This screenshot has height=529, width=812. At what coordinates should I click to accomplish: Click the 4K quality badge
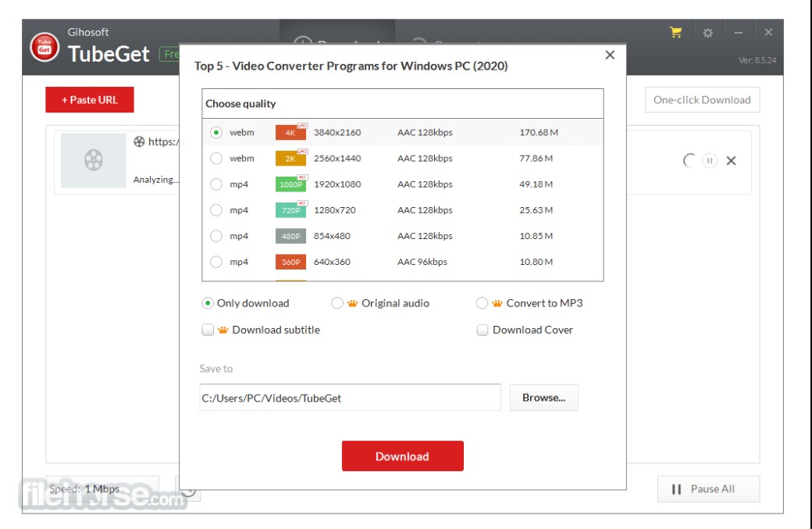pos(290,132)
